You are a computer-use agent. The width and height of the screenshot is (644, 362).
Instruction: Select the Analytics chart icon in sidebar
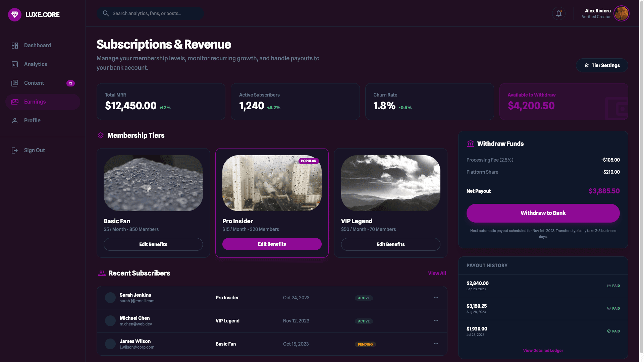coord(15,64)
